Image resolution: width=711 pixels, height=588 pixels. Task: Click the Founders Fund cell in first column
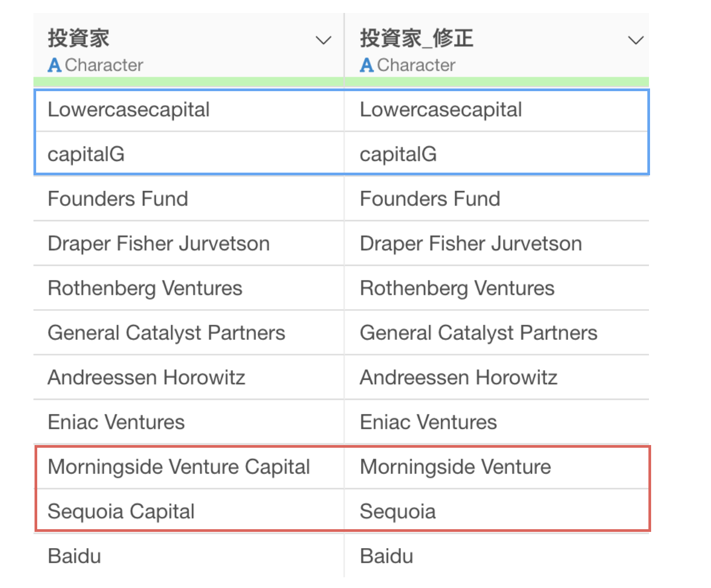[188, 199]
